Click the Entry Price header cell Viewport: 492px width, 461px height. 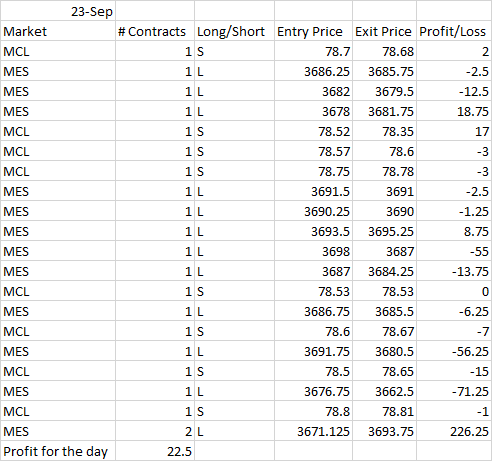click(x=313, y=31)
